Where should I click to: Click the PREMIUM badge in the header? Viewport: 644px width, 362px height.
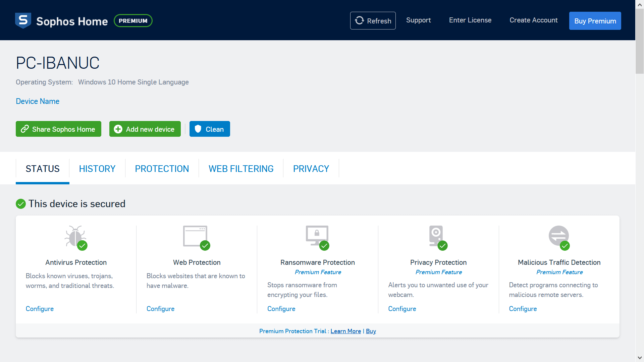click(133, 21)
